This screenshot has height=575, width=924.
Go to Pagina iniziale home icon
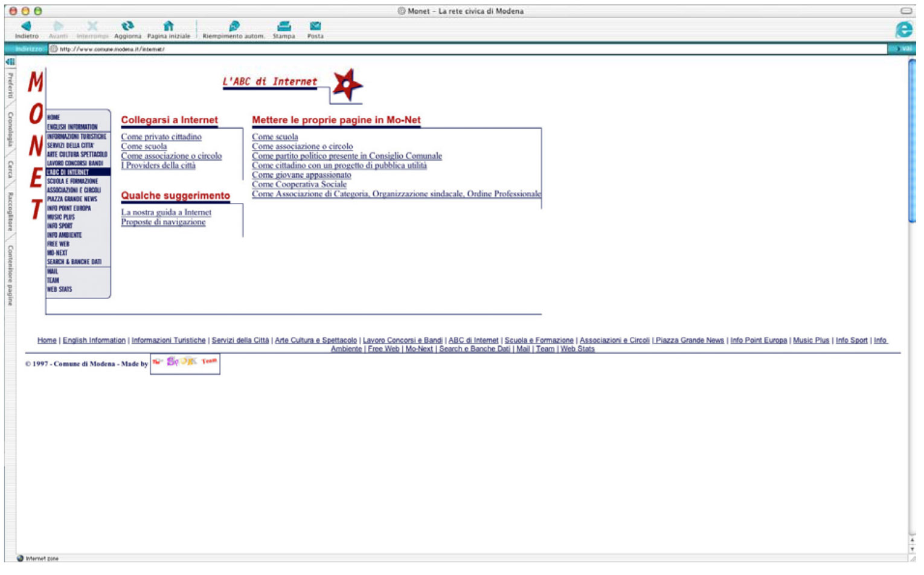(x=168, y=26)
